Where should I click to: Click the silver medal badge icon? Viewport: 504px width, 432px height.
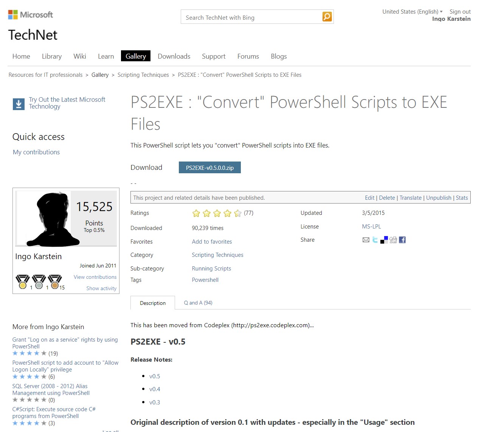(x=39, y=282)
